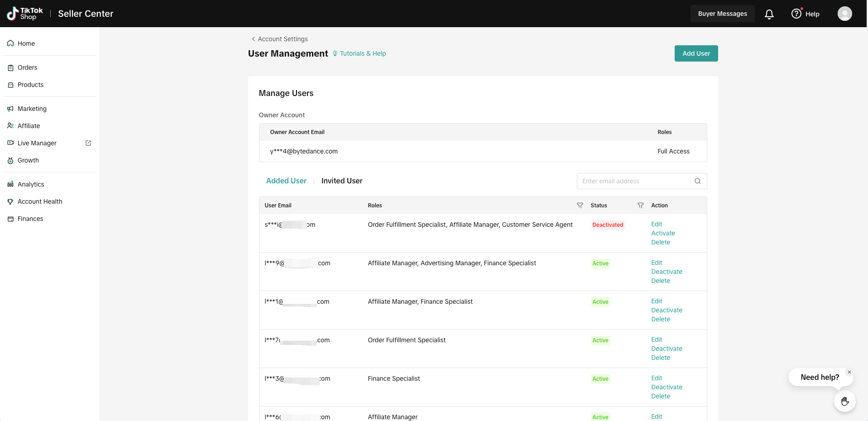Click the Add User button
This screenshot has width=868, height=421.
[x=696, y=53]
